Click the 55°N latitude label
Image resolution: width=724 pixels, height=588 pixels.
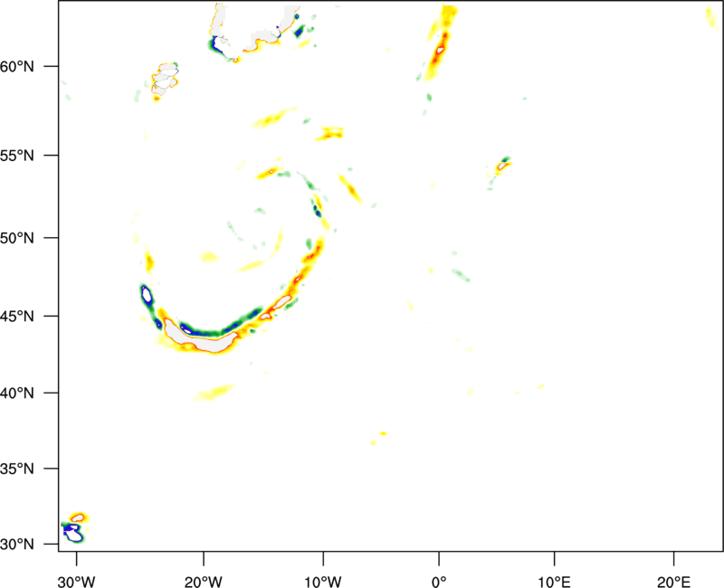(17, 156)
